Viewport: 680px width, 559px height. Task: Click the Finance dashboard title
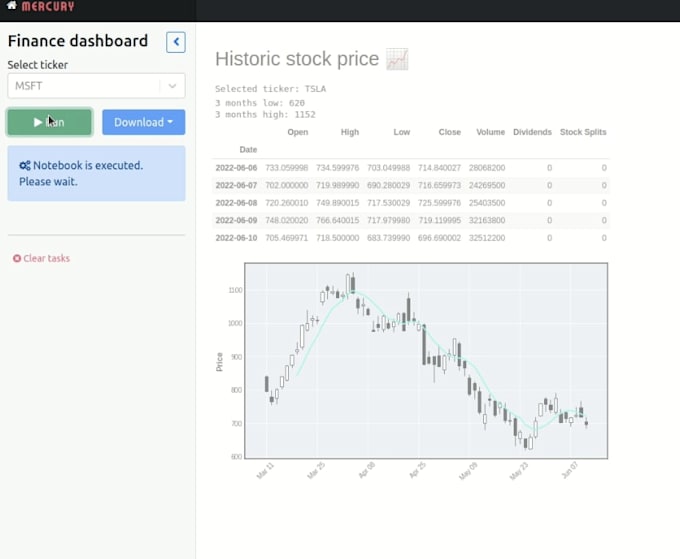click(x=78, y=41)
